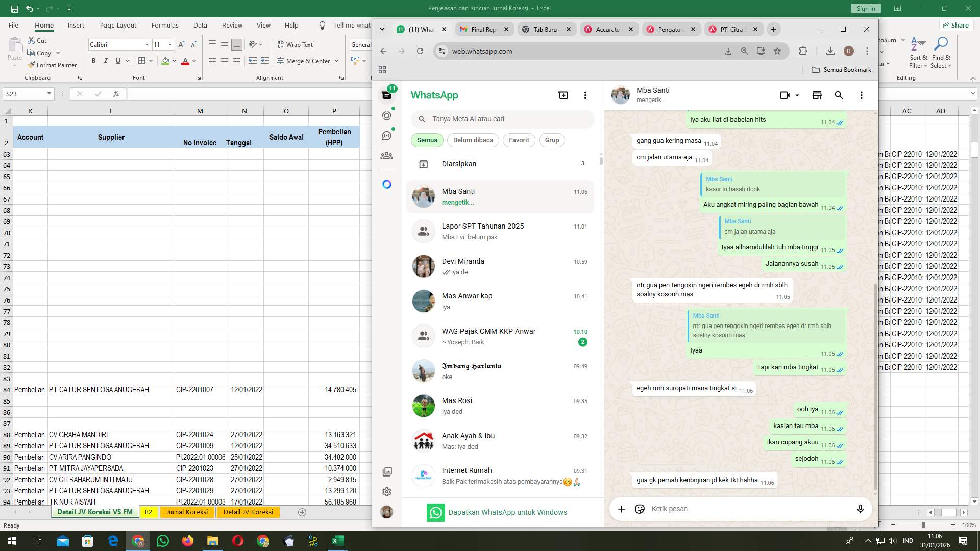The height and width of the screenshot is (551, 980).
Task: Toggle Wrap Text in the Alignment group
Action: (x=295, y=45)
